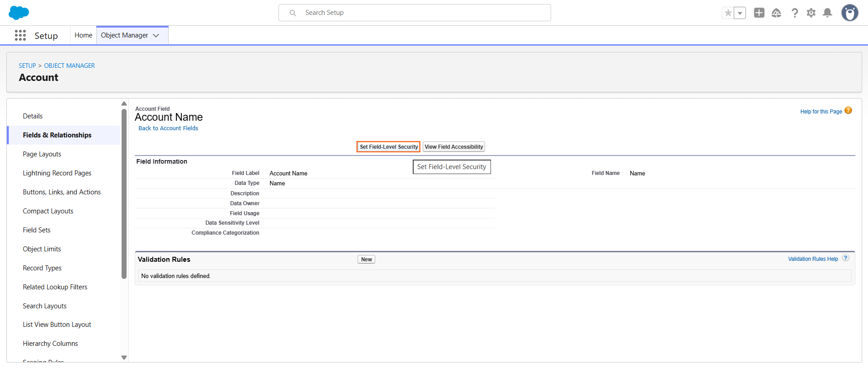
Task: Open Field Sets in sidebar
Action: pyautogui.click(x=64, y=230)
